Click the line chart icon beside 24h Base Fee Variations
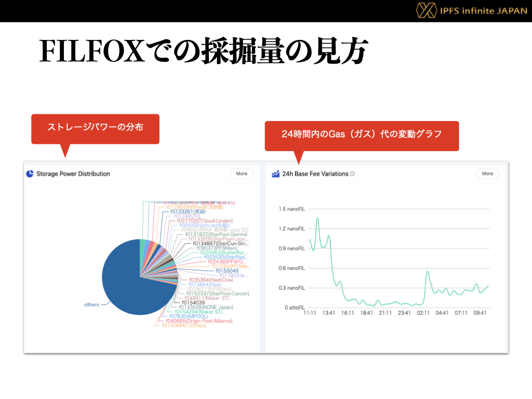The height and width of the screenshot is (399, 532). click(275, 174)
